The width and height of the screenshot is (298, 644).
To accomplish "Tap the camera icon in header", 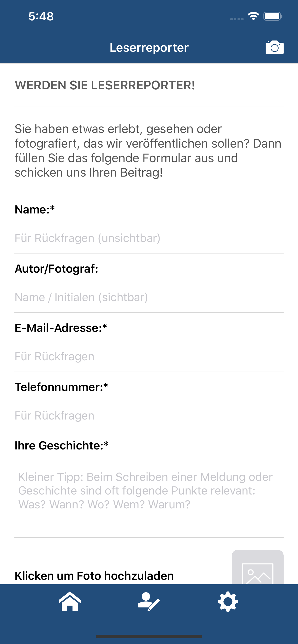I will (274, 47).
